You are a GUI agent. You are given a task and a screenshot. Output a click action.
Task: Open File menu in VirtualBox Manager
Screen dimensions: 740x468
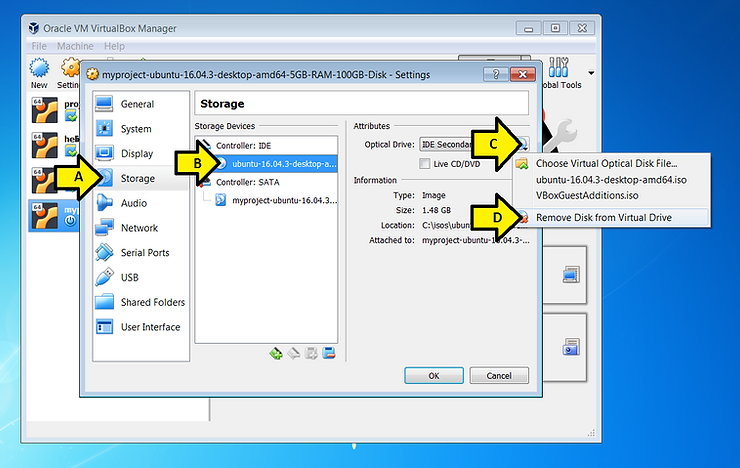click(x=39, y=46)
